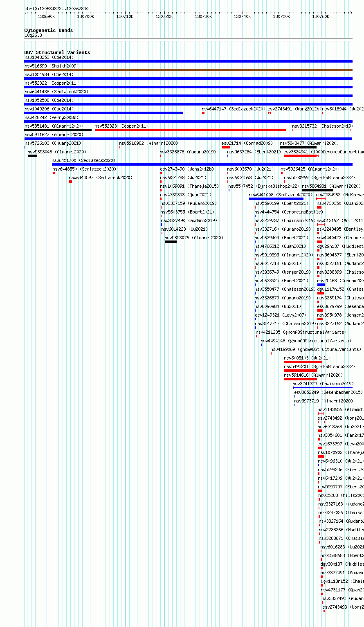
Task: Open nsv5603755 (Ebert2021) label
Action: [188, 212]
